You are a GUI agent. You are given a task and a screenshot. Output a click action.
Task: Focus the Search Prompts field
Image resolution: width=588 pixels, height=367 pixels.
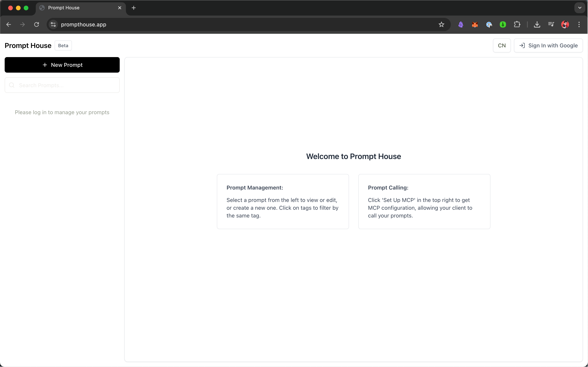[65, 85]
